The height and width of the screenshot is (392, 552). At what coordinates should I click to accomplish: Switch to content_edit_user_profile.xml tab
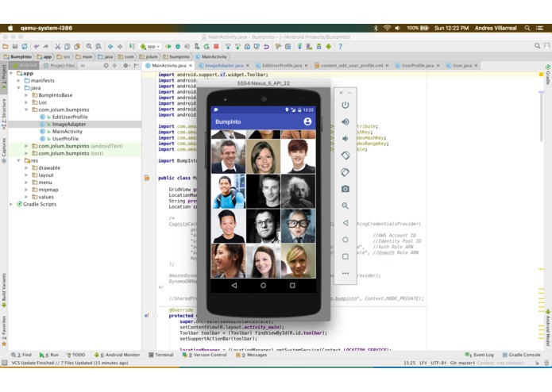351,65
